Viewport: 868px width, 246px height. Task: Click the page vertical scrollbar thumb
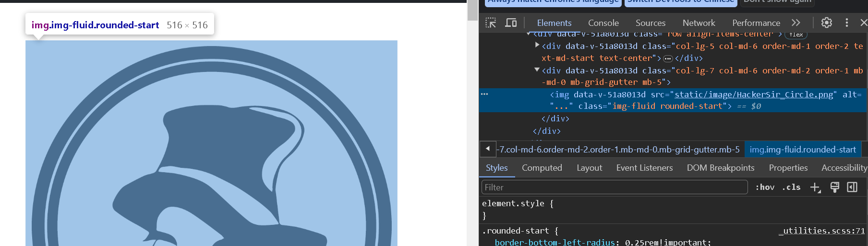pyautogui.click(x=472, y=10)
